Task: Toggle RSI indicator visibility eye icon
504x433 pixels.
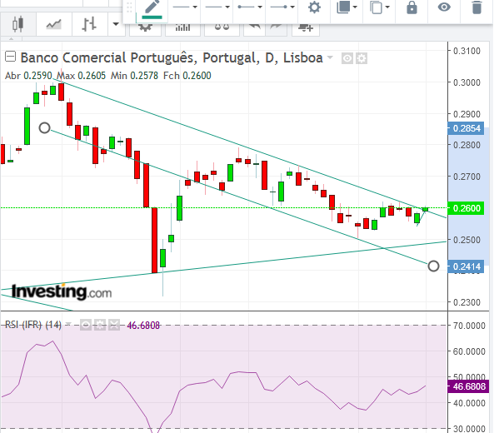Action: pyautogui.click(x=86, y=325)
